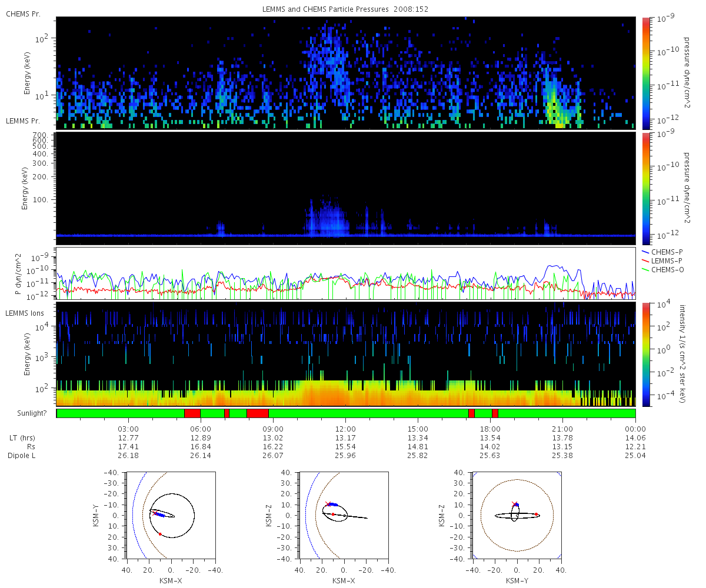
Task: Click the Rs value 15.54
Action: (345, 446)
